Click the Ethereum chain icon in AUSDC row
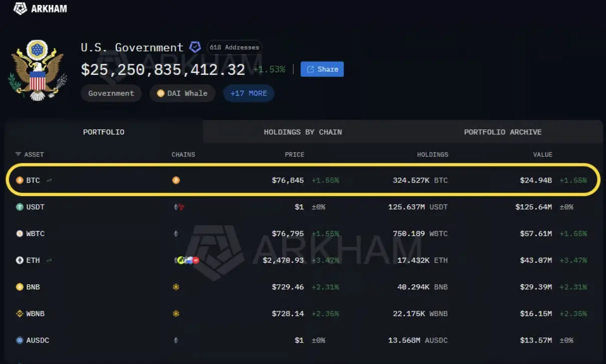 click(x=176, y=340)
